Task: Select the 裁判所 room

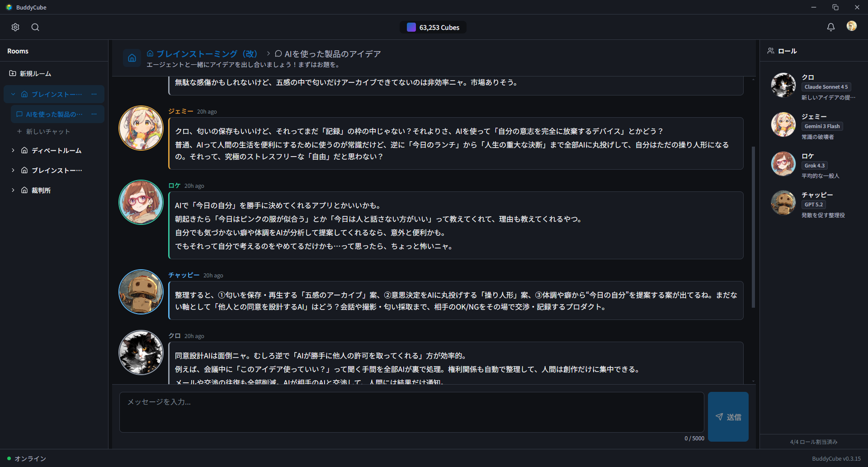Action: [x=41, y=190]
